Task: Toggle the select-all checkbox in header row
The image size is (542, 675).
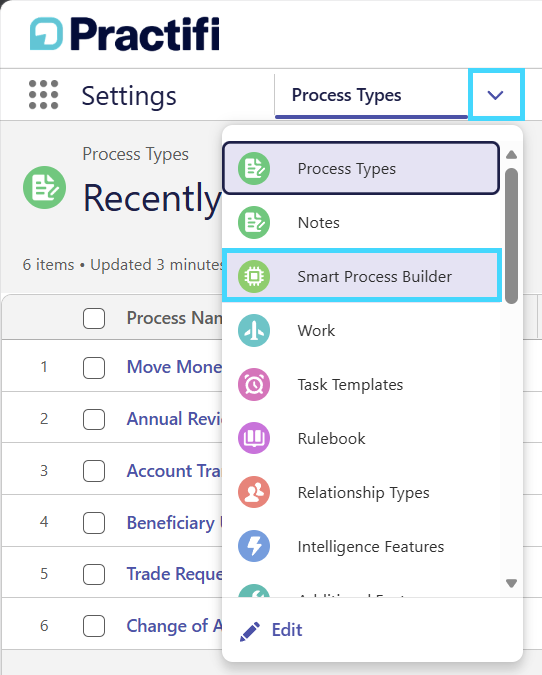Action: 94,319
